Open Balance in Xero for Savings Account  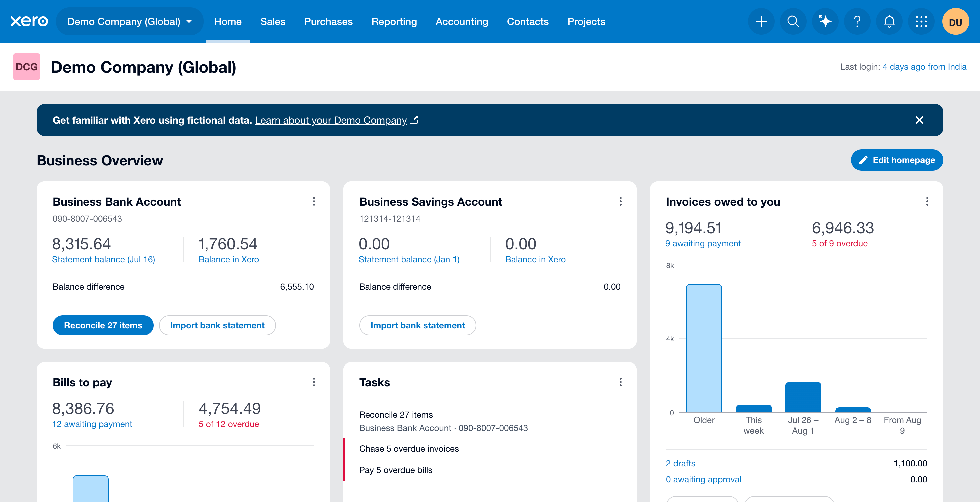click(x=535, y=259)
